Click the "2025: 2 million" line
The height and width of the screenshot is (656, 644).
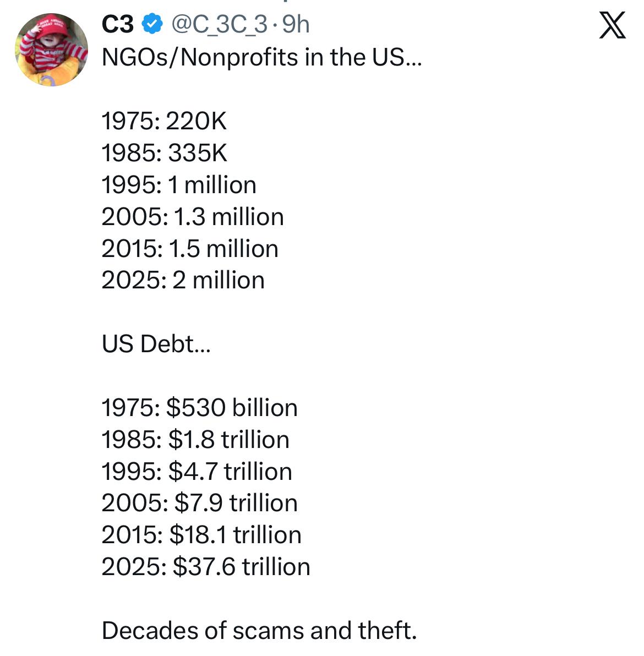click(x=183, y=281)
